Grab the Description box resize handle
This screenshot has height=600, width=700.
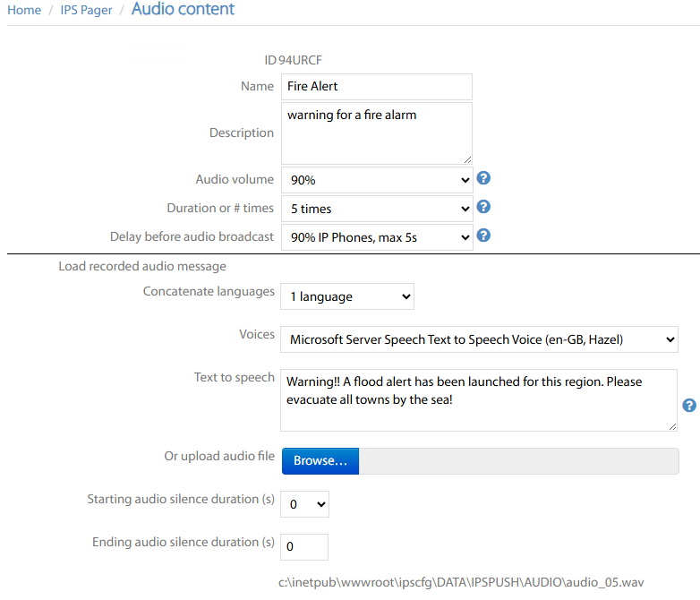click(x=467, y=159)
